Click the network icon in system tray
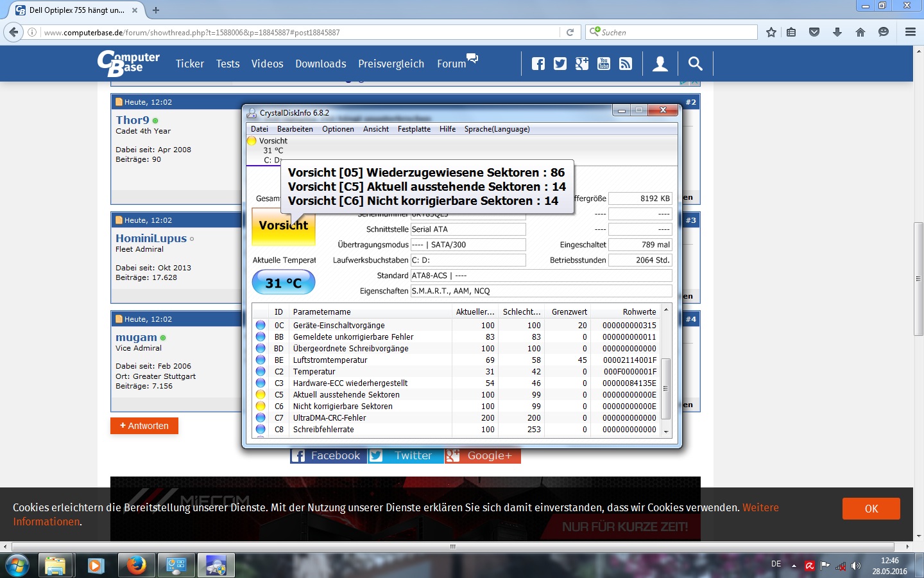 coord(840,566)
